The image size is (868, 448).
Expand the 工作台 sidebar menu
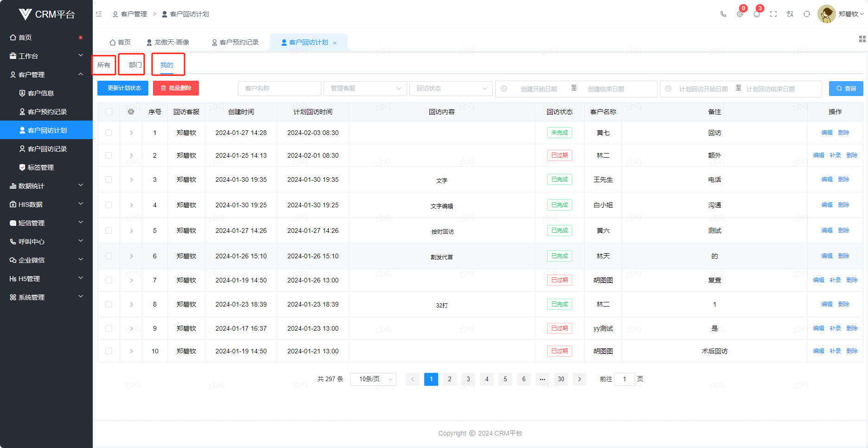46,56
